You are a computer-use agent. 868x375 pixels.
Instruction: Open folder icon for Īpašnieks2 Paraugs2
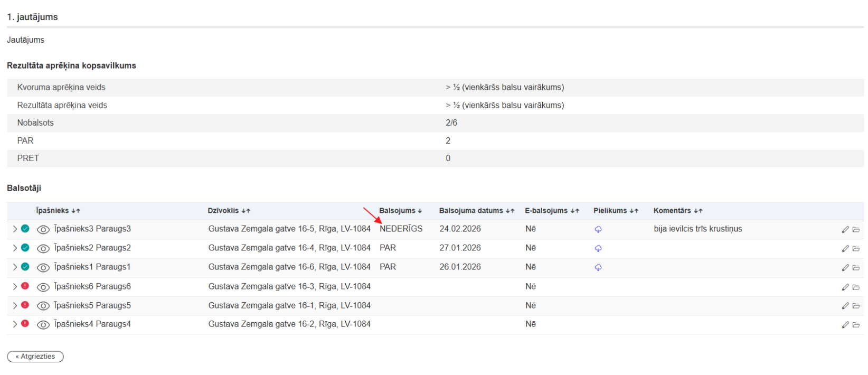(856, 248)
